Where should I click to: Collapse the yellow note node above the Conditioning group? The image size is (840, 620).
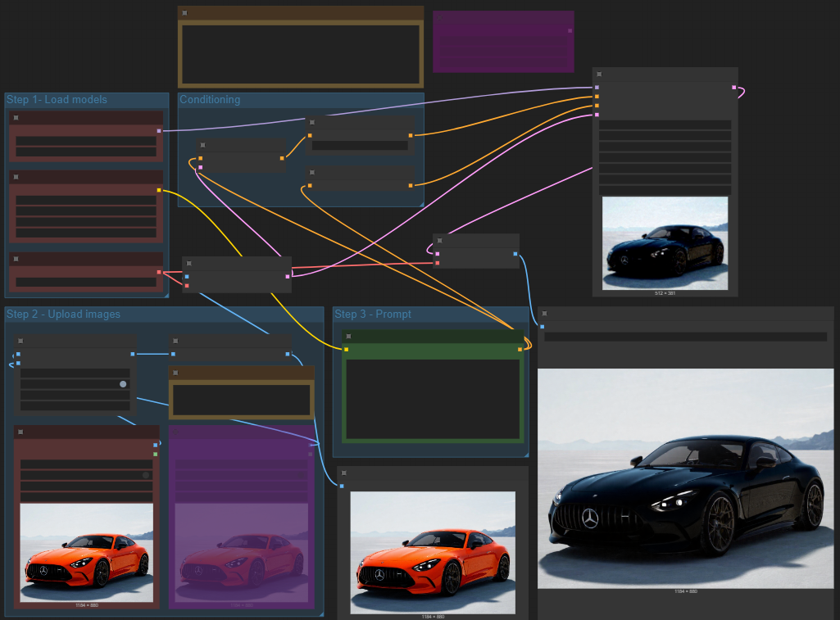[185, 13]
